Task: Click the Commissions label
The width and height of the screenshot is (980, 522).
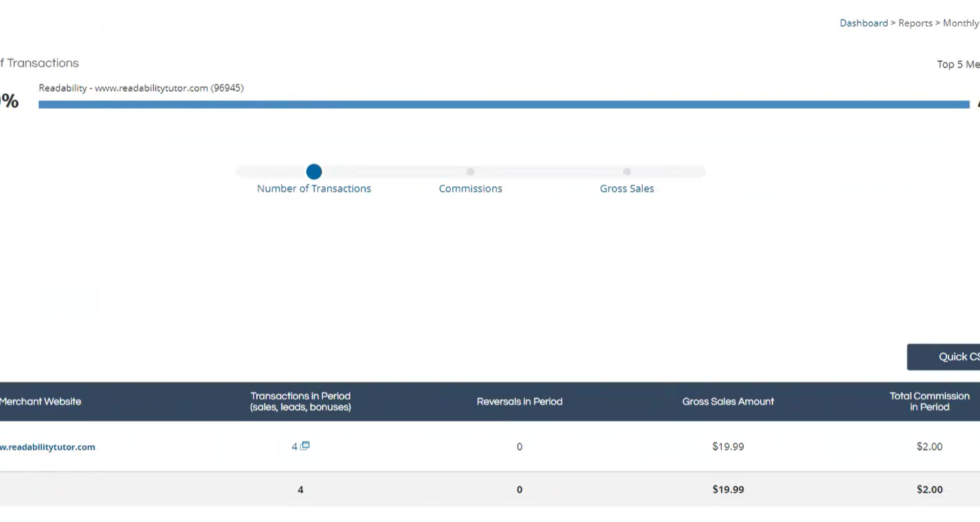Action: (x=470, y=188)
